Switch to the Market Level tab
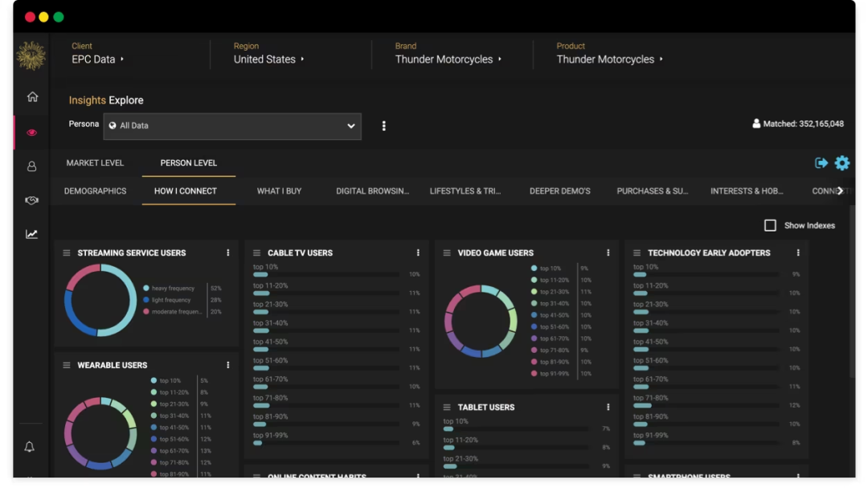Viewport: 868px width, 488px height. tap(95, 163)
